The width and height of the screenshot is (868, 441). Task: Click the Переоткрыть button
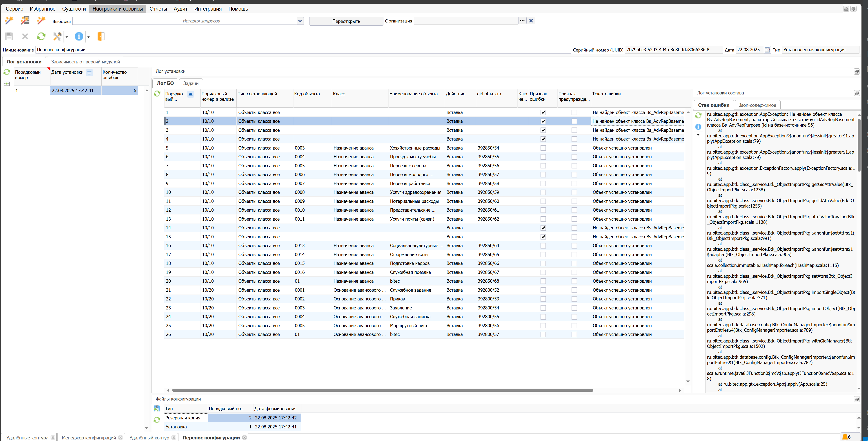346,21
